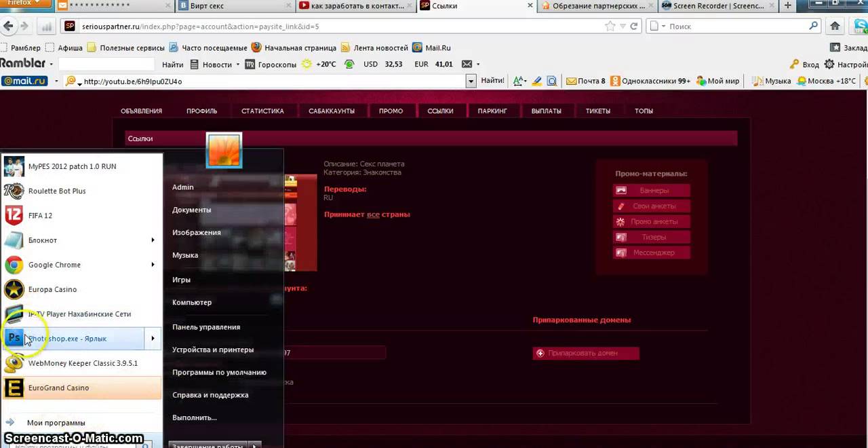This screenshot has width=868, height=448.
Task: Open Устройства и принтеры
Action: point(213,350)
